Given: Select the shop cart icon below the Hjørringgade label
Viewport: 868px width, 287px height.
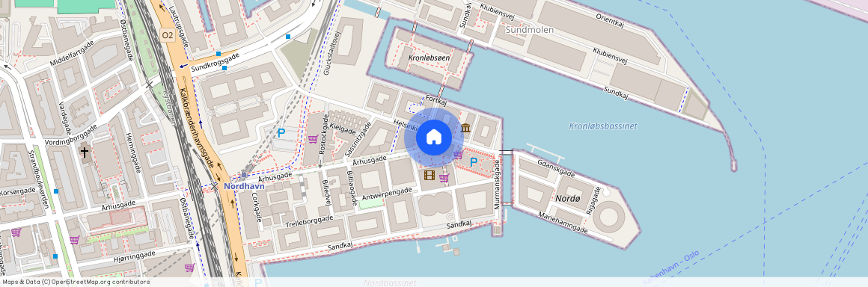Looking at the screenshot, I should click(x=190, y=268).
